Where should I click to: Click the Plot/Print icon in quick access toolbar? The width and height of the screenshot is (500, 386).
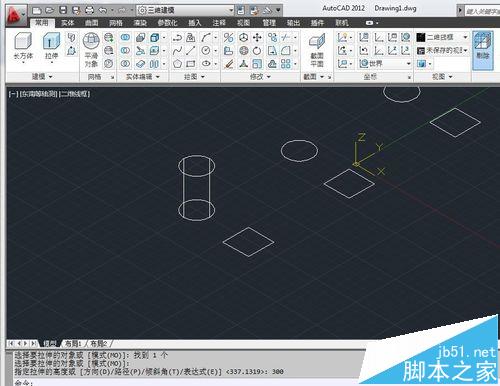(89, 10)
